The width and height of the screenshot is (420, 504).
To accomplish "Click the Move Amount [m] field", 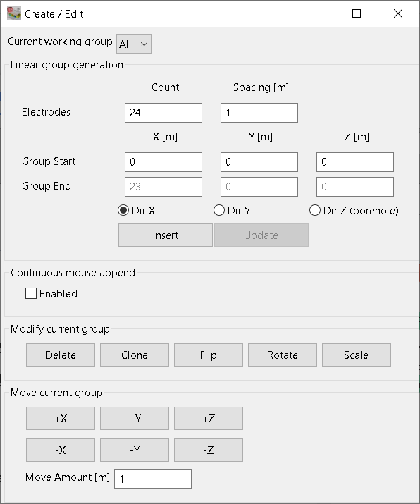I will pos(153,479).
